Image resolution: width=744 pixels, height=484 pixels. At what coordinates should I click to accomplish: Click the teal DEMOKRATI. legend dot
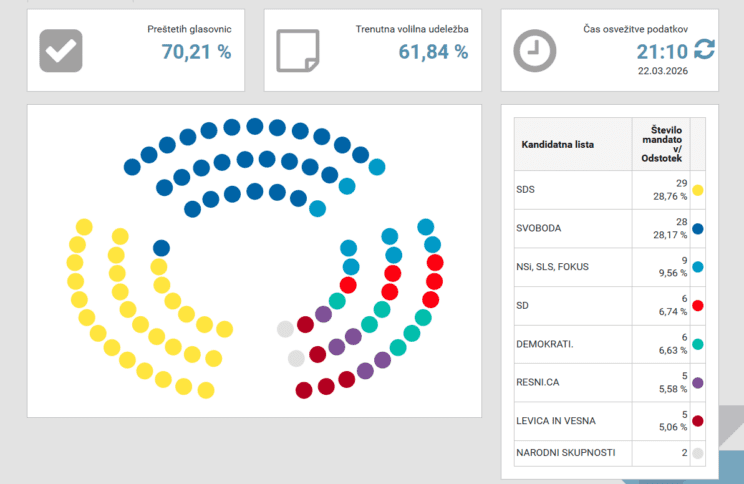click(x=697, y=344)
